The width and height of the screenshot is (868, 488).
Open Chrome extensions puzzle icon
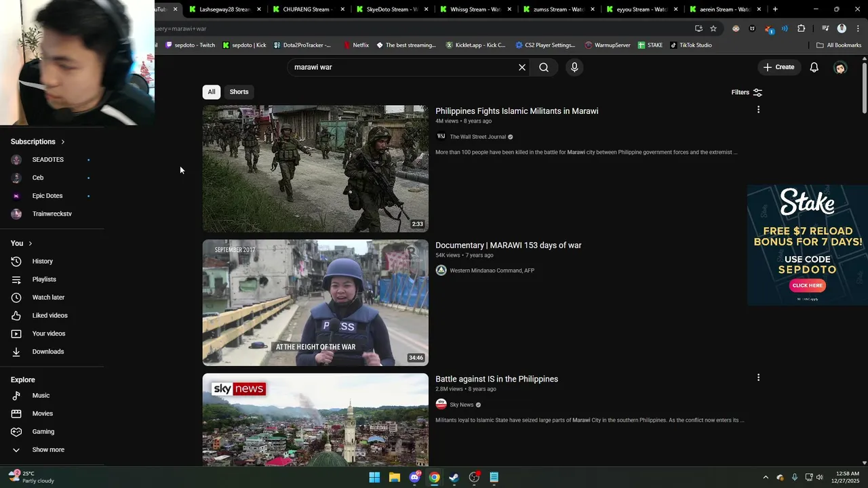(801, 28)
